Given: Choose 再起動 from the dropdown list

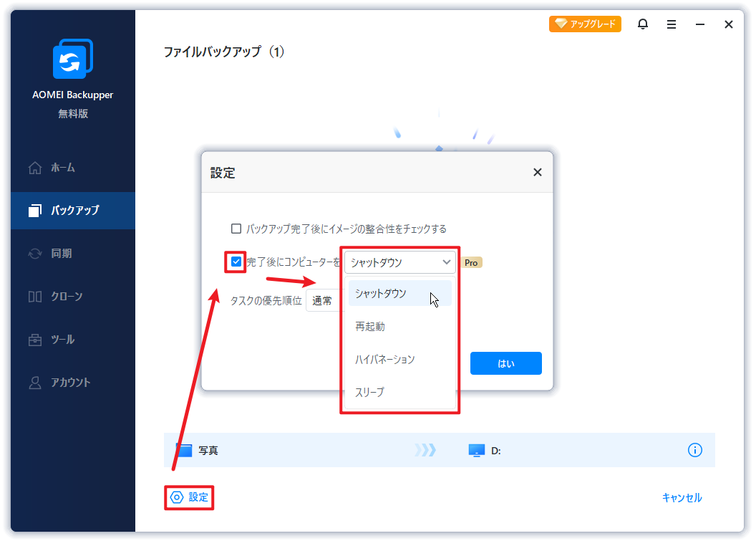Looking at the screenshot, I should [x=399, y=326].
